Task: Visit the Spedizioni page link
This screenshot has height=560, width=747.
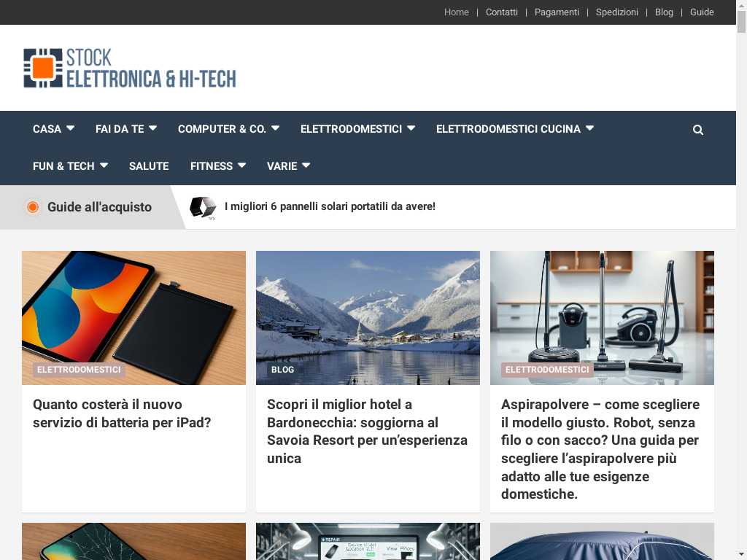Action: coord(616,12)
